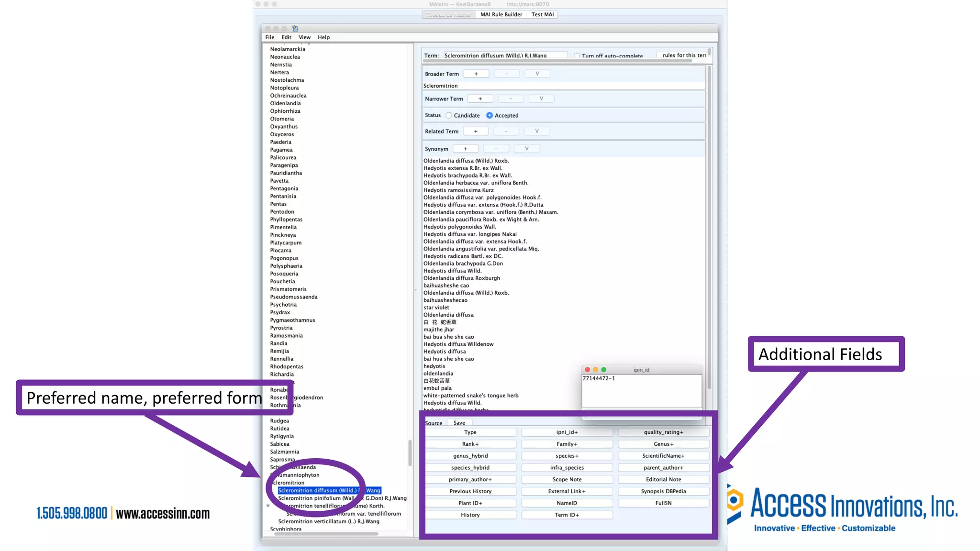
Task: Select Candidate status radio button
Action: pos(449,115)
